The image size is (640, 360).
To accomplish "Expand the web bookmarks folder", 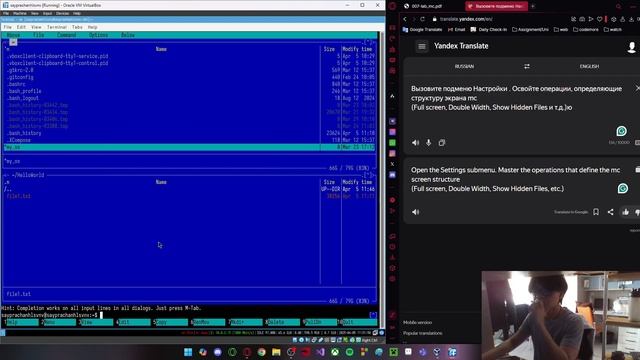I will coord(561,29).
